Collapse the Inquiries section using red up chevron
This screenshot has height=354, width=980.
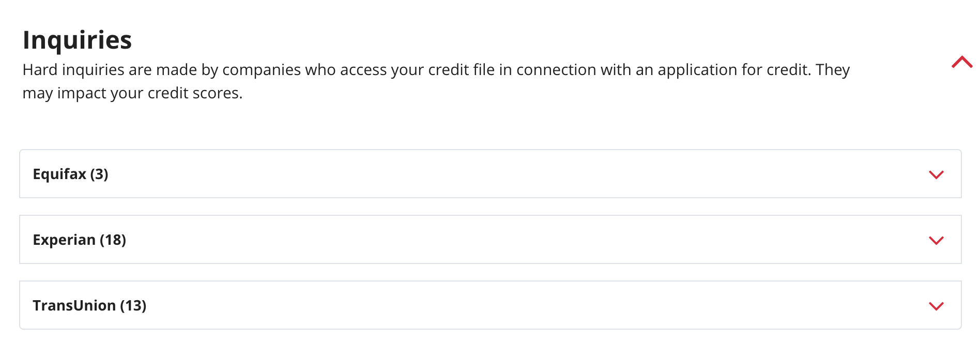coord(961,63)
